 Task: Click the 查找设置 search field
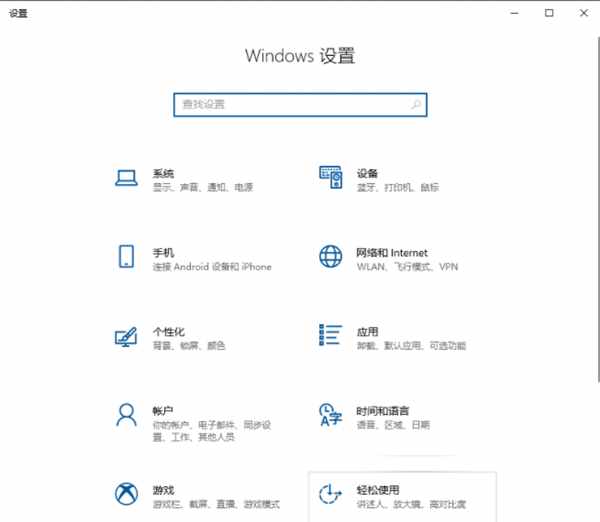click(300, 104)
